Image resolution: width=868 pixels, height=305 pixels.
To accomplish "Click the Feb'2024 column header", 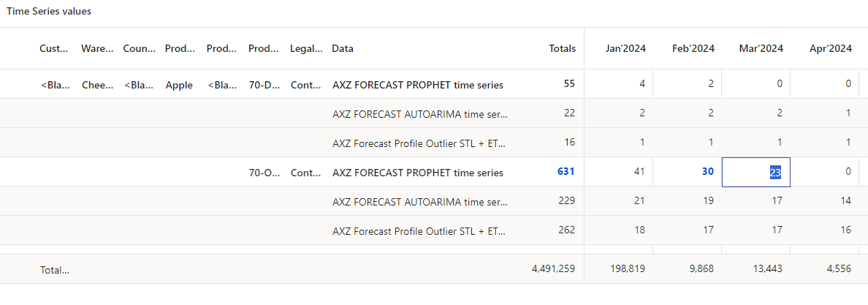I will [x=693, y=48].
